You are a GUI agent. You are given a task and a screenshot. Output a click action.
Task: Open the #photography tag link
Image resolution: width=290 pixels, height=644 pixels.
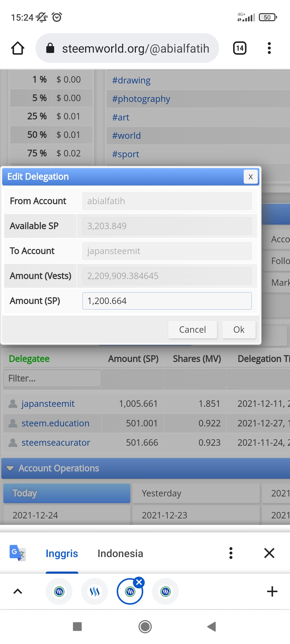141,99
